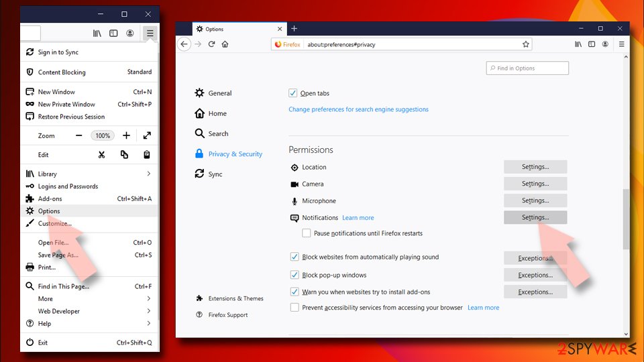Click the Find in Options search field

(x=527, y=68)
